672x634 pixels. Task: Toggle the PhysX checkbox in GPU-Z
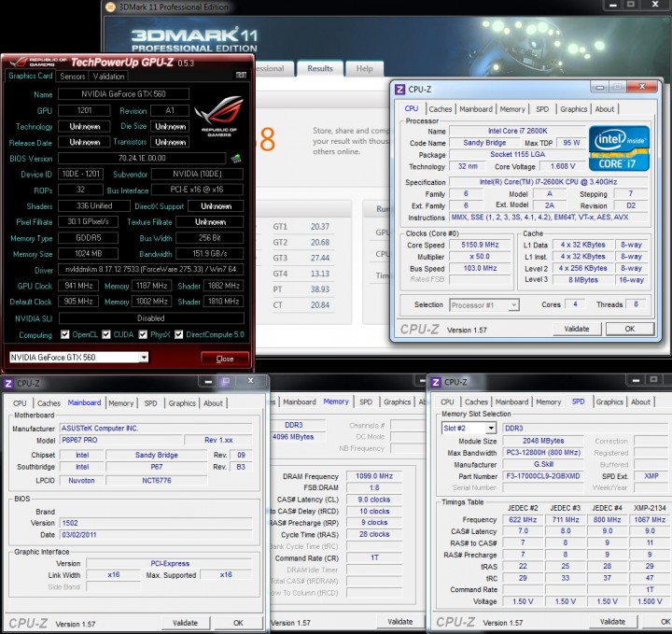[143, 334]
